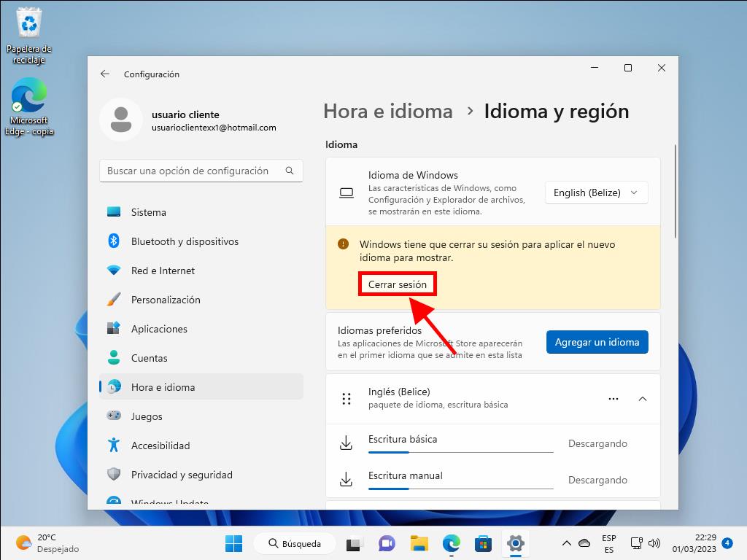Select Accesibilidad in the sidebar
Image resolution: width=747 pixels, height=560 pixels.
click(x=160, y=446)
